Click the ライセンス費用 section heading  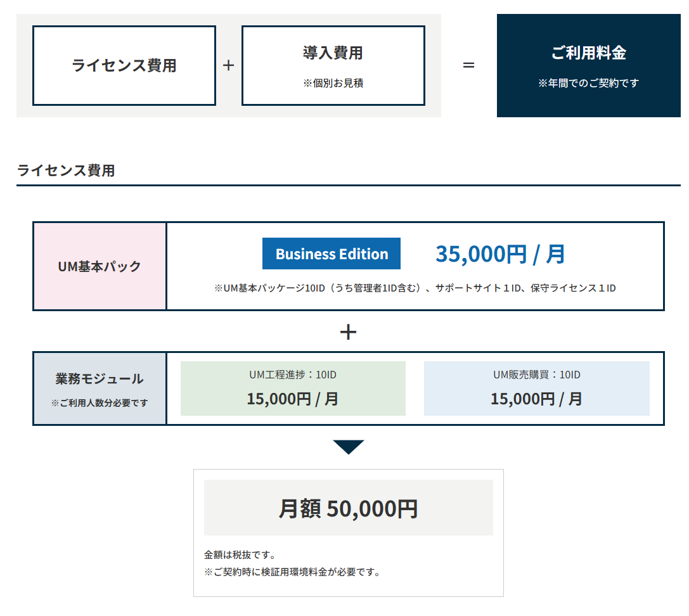pos(66,170)
